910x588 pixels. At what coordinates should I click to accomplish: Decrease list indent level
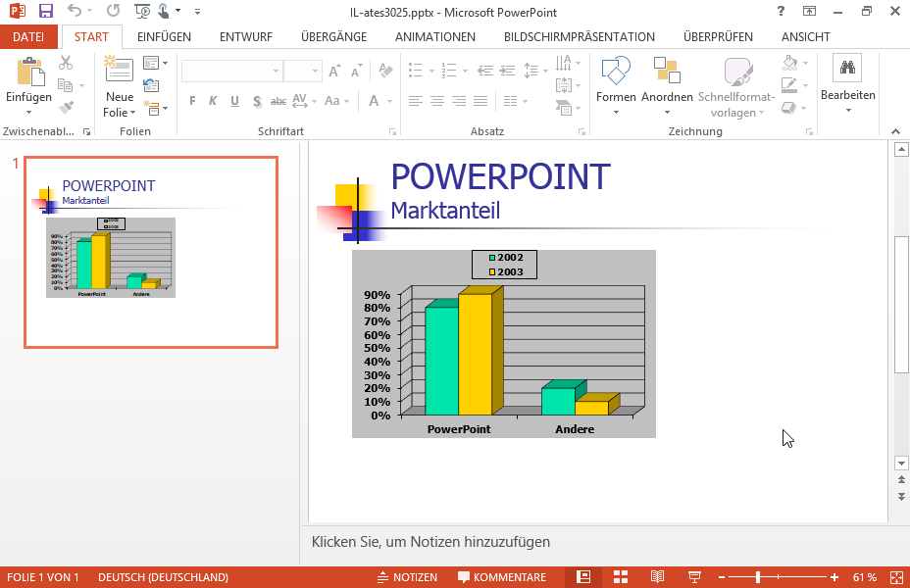click(485, 71)
